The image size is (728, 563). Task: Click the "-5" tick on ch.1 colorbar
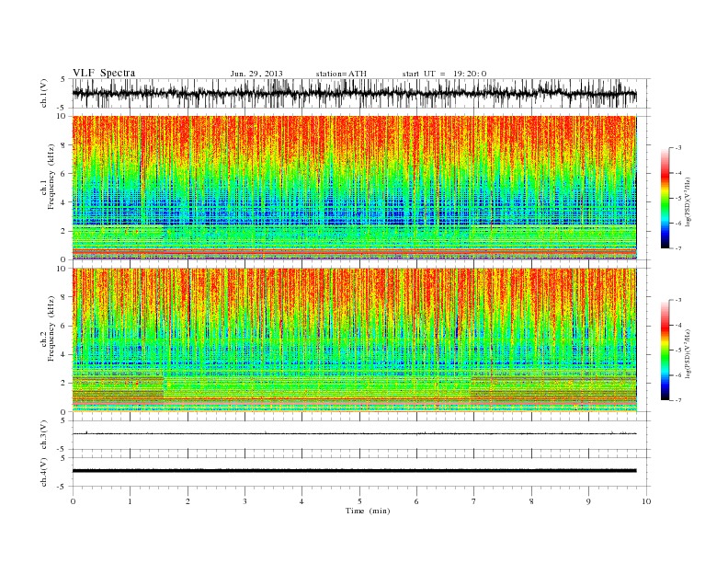(x=678, y=198)
